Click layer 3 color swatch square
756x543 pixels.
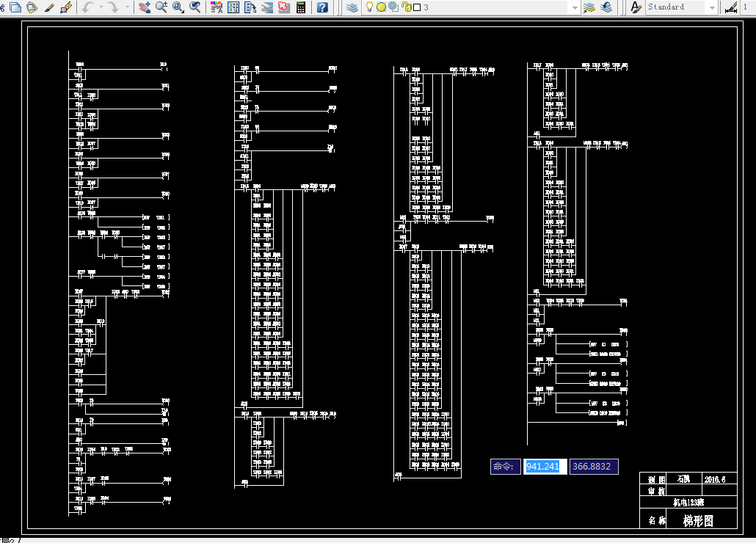coord(417,7)
